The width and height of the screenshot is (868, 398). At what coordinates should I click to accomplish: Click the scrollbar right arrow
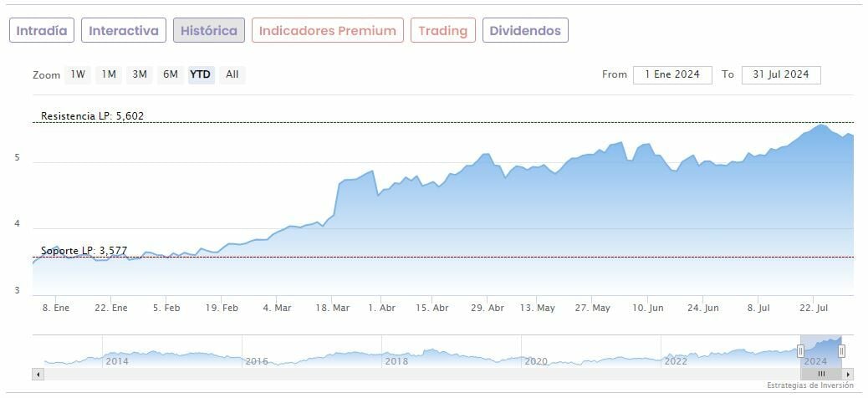pos(848,374)
